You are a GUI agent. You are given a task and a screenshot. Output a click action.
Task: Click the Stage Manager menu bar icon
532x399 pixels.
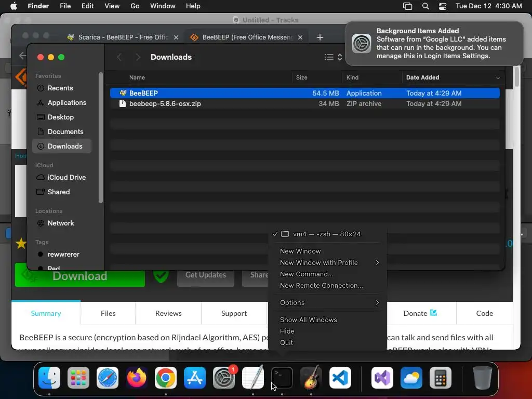point(407,6)
